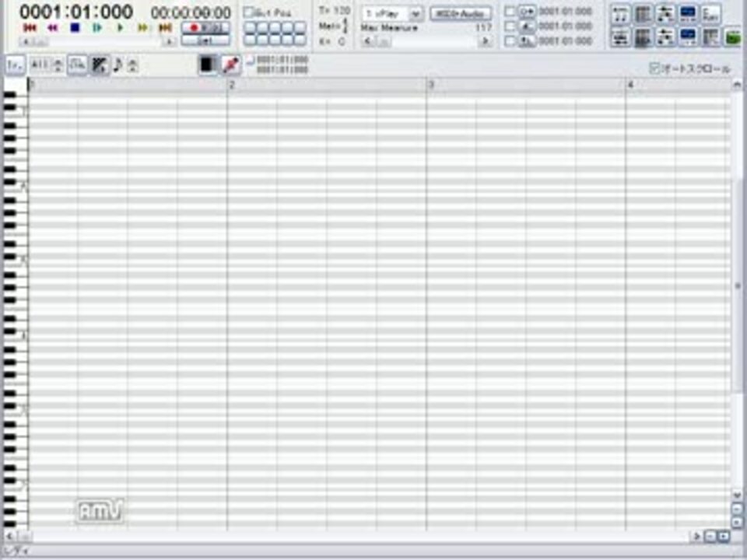Click the Max Measure slider right arrow

pos(486,41)
